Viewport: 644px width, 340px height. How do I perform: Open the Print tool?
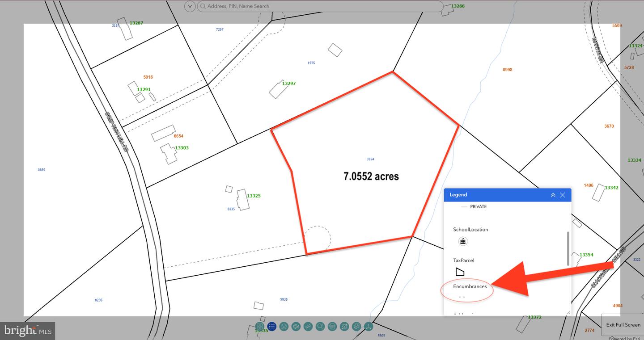pyautogui.click(x=332, y=326)
